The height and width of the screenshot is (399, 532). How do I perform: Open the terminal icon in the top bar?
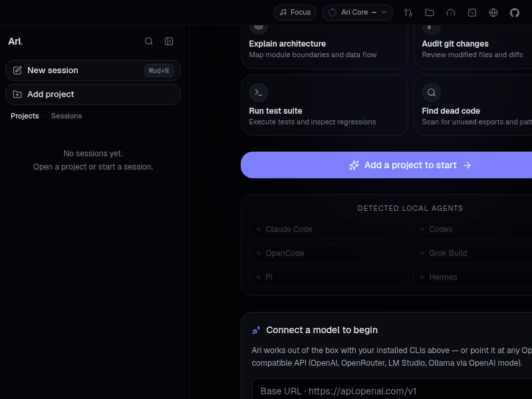tap(472, 13)
